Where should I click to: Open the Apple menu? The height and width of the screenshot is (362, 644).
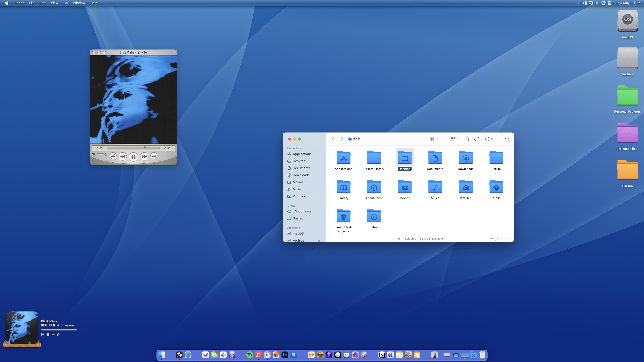[7, 3]
